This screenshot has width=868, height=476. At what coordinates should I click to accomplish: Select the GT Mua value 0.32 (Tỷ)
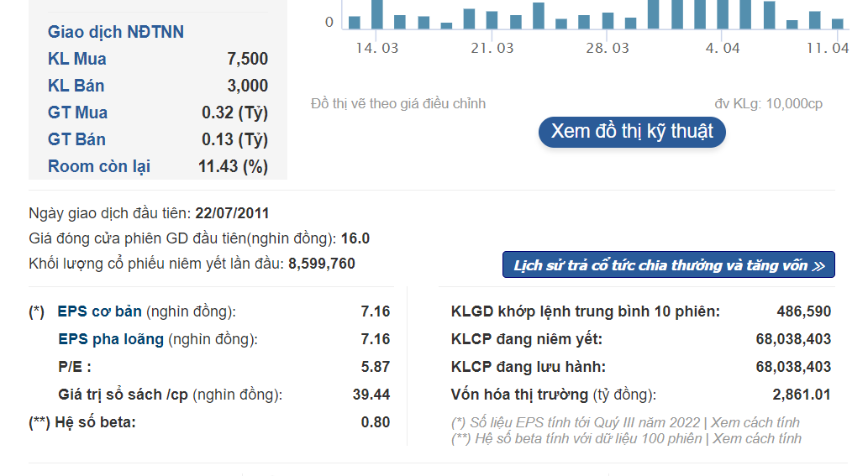pos(234,112)
